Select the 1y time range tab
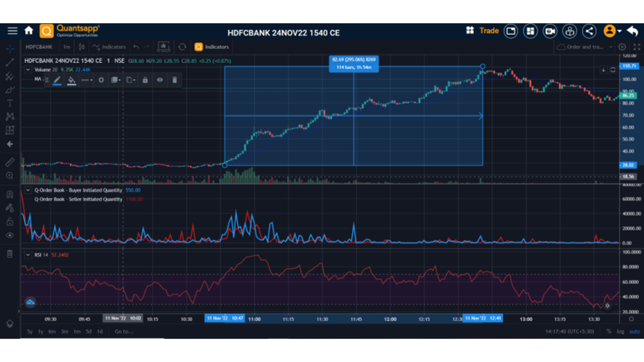Screen dimensions: 644x362 click(x=41, y=331)
